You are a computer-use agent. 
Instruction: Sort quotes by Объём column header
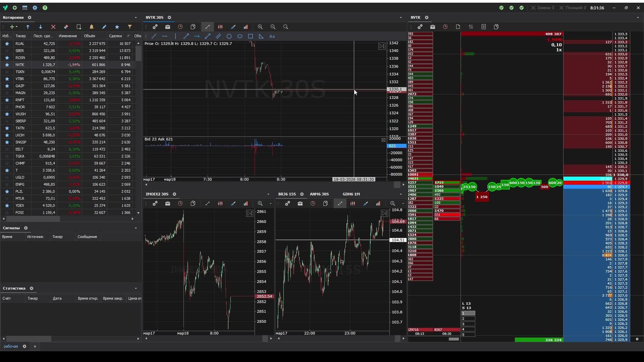click(90, 36)
